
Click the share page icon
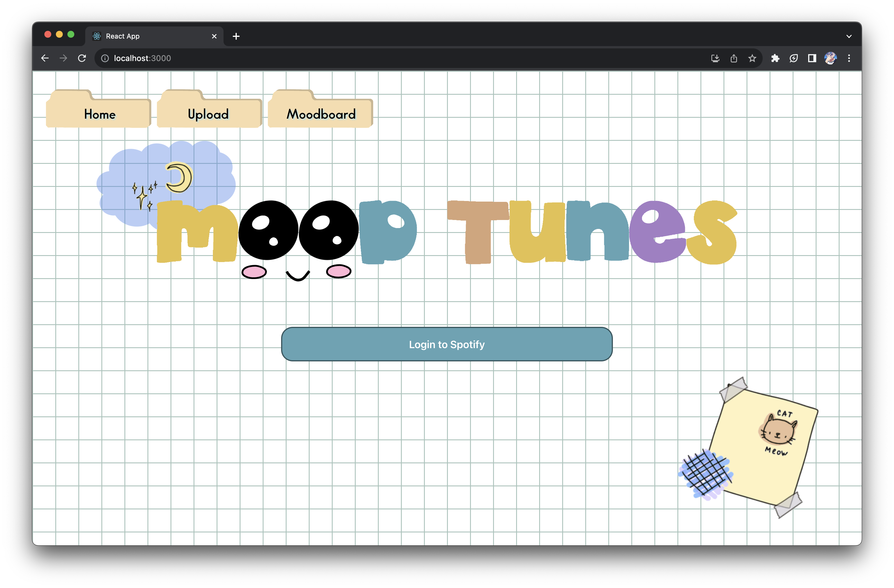(734, 58)
